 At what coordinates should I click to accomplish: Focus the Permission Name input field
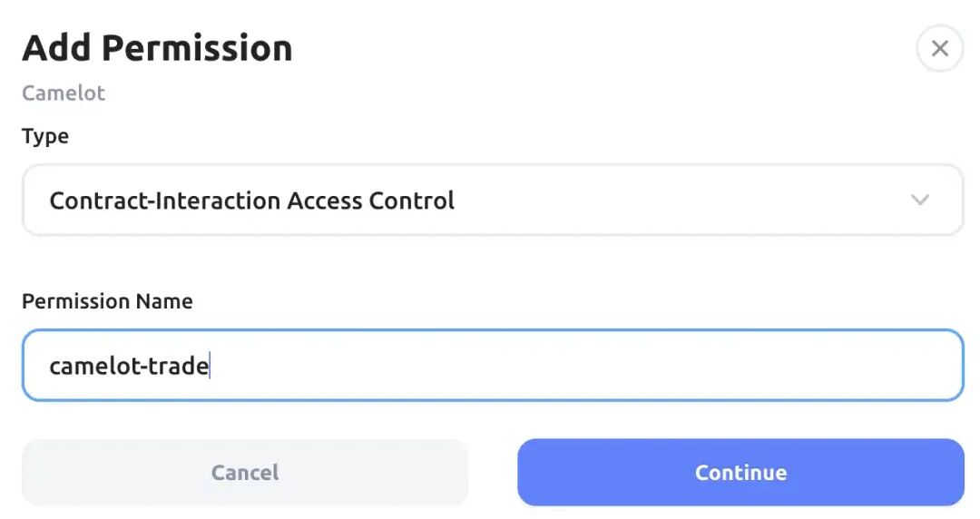492,365
